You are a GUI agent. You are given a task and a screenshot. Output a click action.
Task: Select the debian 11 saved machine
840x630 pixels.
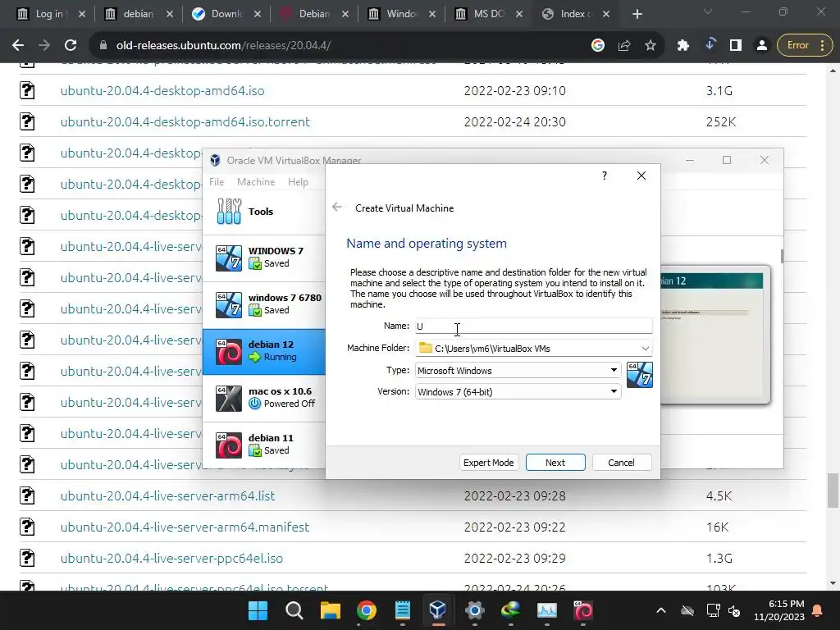[x=264, y=445]
